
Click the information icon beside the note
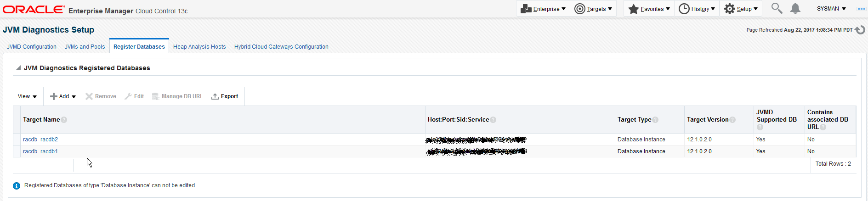click(17, 186)
